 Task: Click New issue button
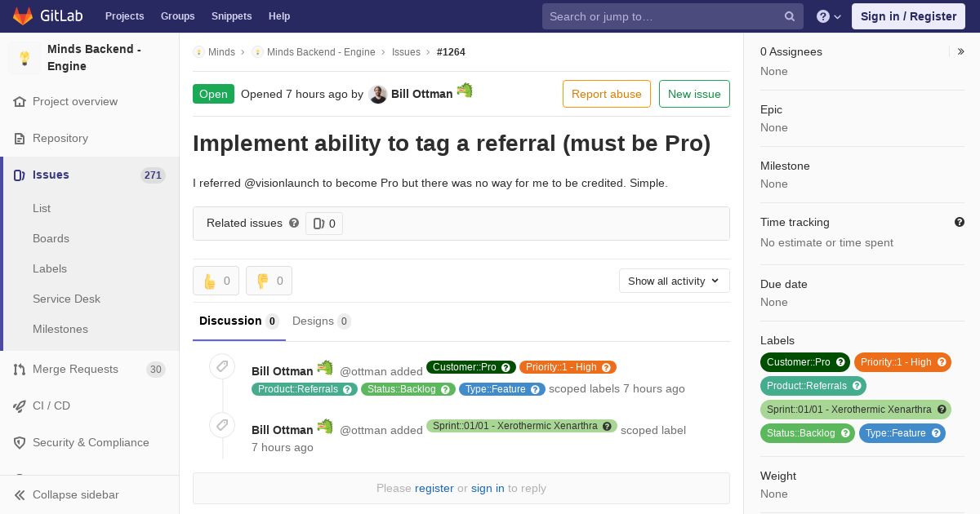(x=694, y=94)
